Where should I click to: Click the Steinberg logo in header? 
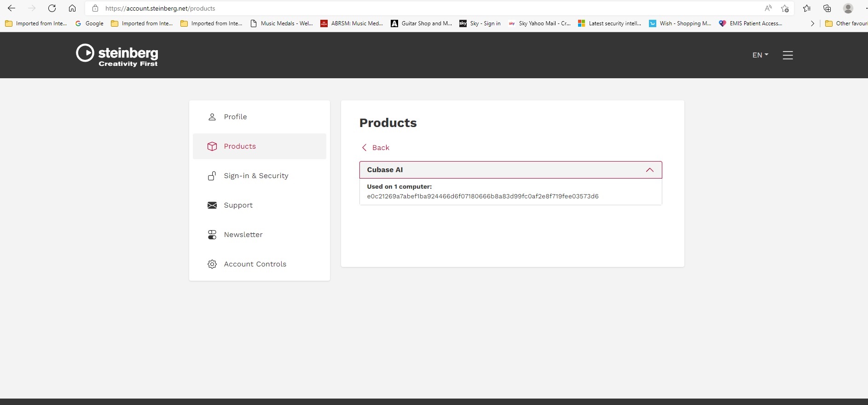pyautogui.click(x=117, y=55)
